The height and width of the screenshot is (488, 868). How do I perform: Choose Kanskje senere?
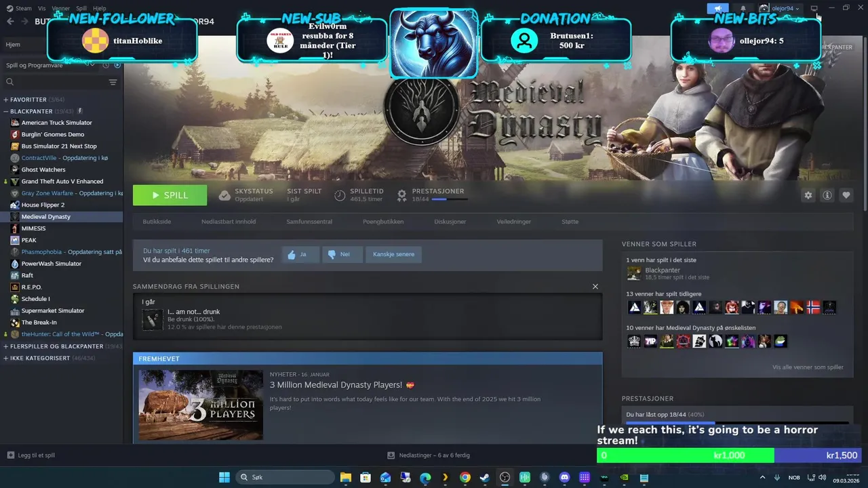click(x=393, y=254)
